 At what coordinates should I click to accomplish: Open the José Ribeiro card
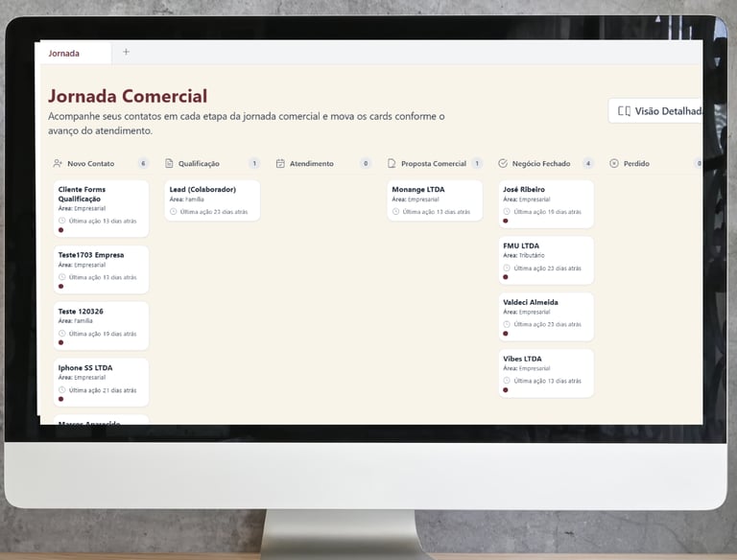[546, 204]
